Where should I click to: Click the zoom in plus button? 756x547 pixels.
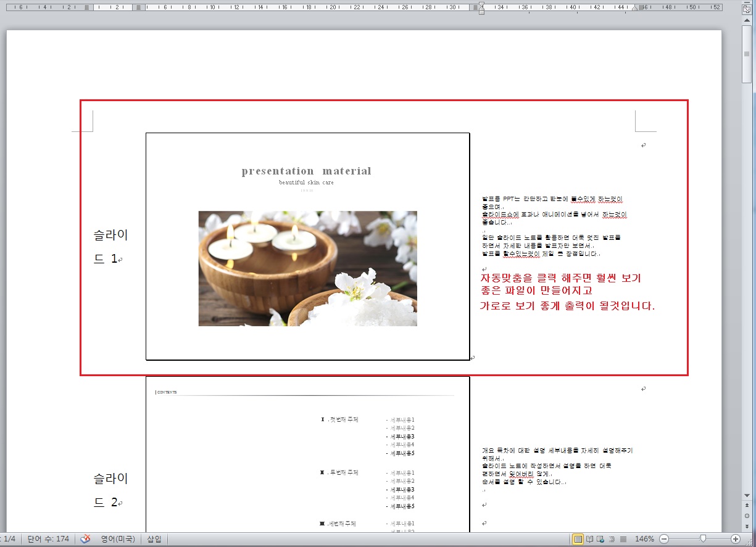(x=735, y=539)
